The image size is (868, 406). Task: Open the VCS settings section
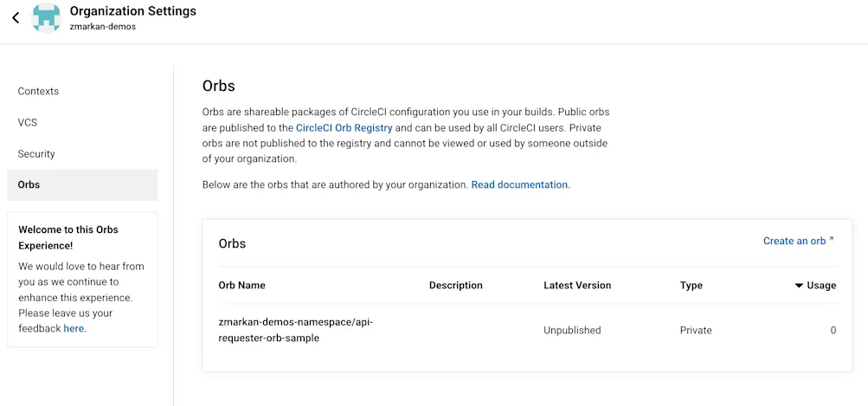tap(28, 122)
